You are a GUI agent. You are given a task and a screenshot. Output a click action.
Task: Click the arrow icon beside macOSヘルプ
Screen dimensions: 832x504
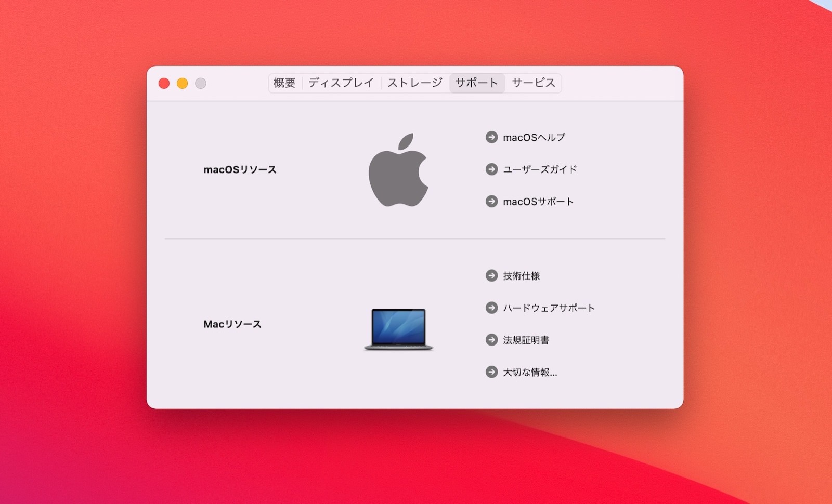coord(491,137)
